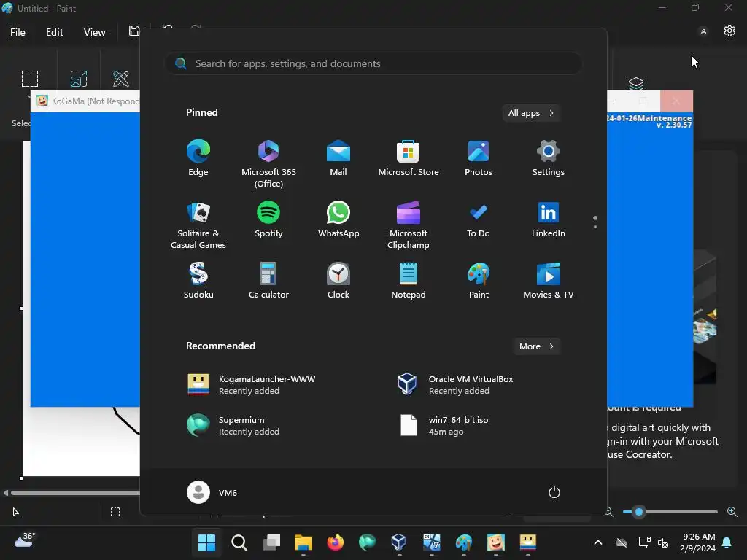
Task: Open Notepad
Action: pyautogui.click(x=409, y=281)
